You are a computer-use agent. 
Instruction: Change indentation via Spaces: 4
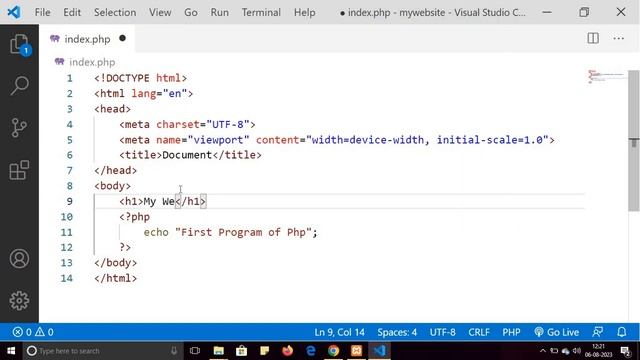point(397,332)
